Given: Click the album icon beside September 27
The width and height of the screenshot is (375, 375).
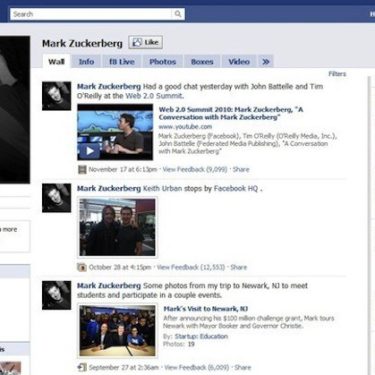Looking at the screenshot, I should tap(82, 367).
